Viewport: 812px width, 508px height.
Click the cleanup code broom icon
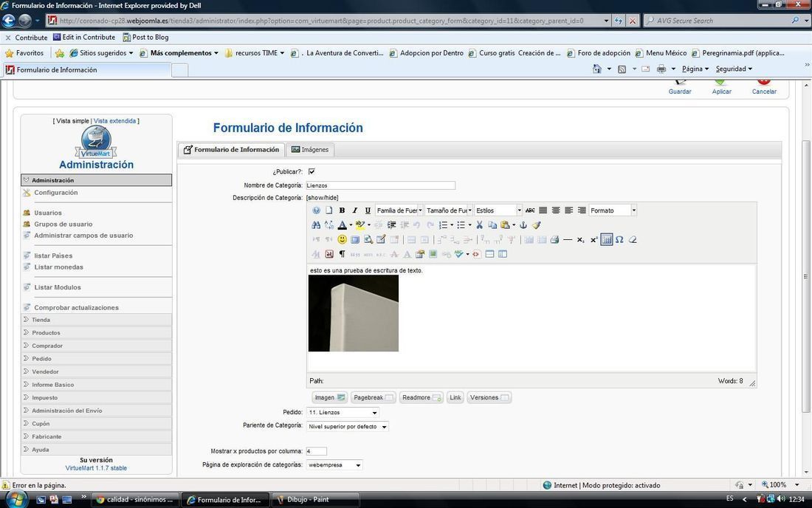pyautogui.click(x=536, y=224)
